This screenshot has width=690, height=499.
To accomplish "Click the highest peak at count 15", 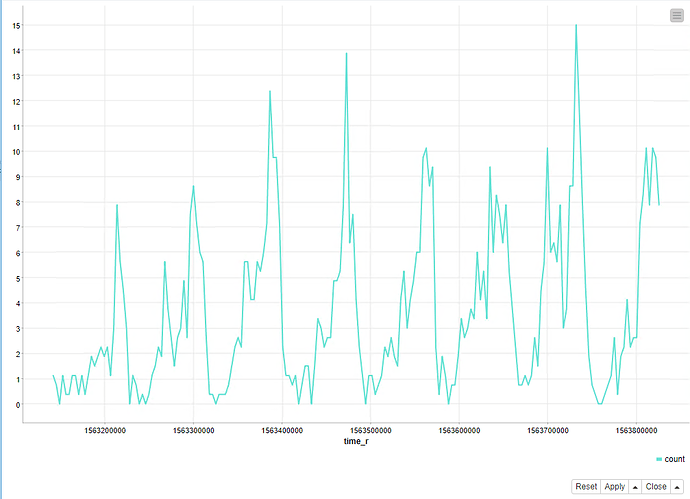I will pos(576,26).
